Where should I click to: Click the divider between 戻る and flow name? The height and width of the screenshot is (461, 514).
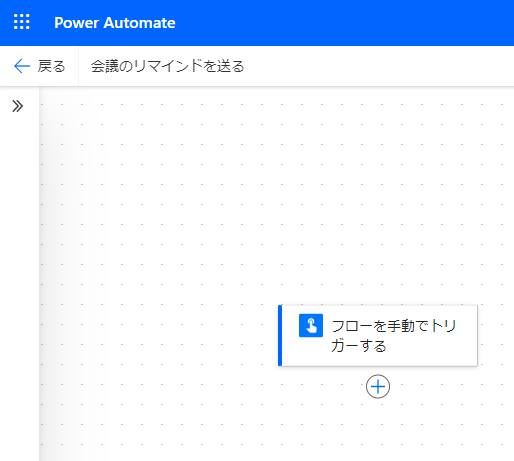click(78, 66)
